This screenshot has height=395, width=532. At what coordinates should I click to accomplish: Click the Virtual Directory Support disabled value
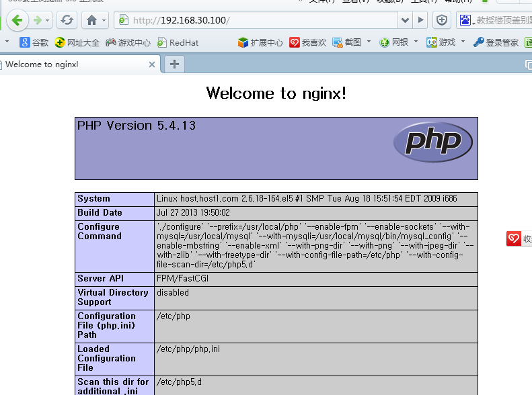click(173, 292)
